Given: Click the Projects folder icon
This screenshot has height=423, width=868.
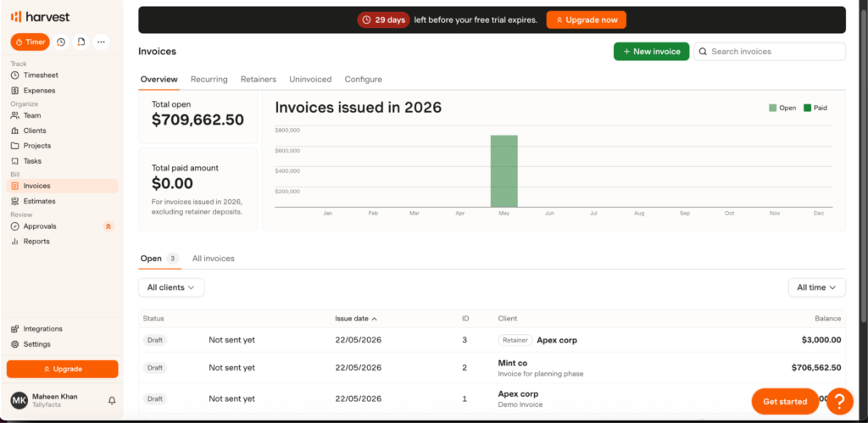Looking at the screenshot, I should tap(15, 146).
